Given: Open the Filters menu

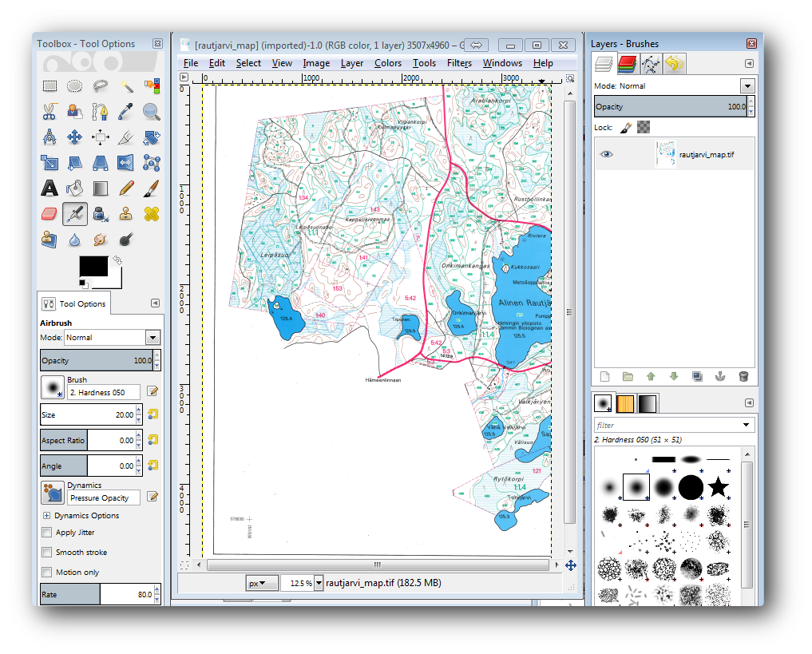Looking at the screenshot, I should (x=459, y=63).
